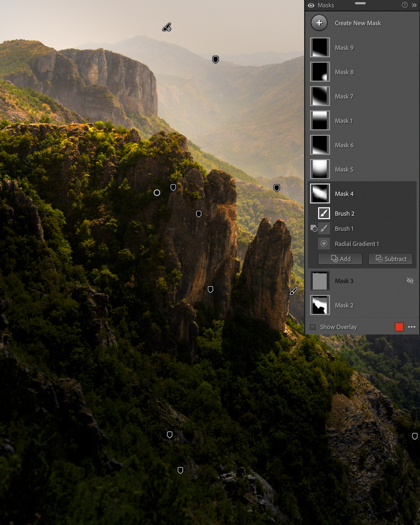Collapse Masks panel with double chevron

coord(414,5)
